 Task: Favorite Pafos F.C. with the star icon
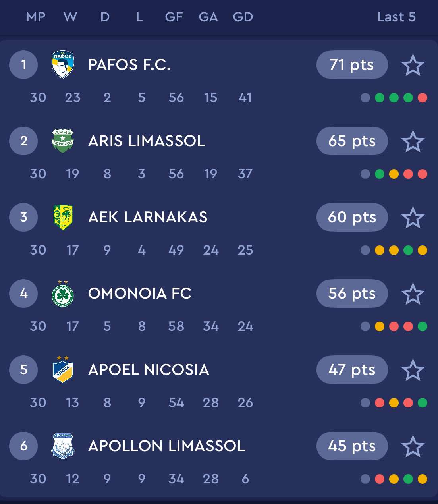(413, 65)
